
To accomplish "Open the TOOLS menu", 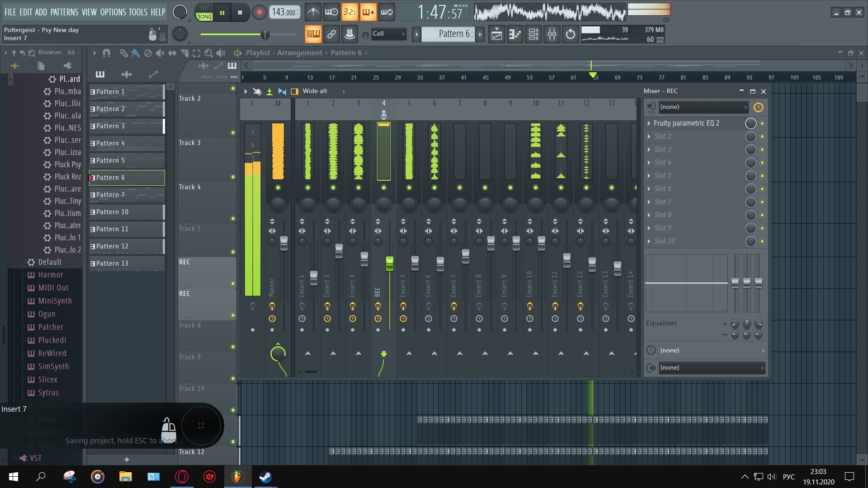I will (137, 12).
